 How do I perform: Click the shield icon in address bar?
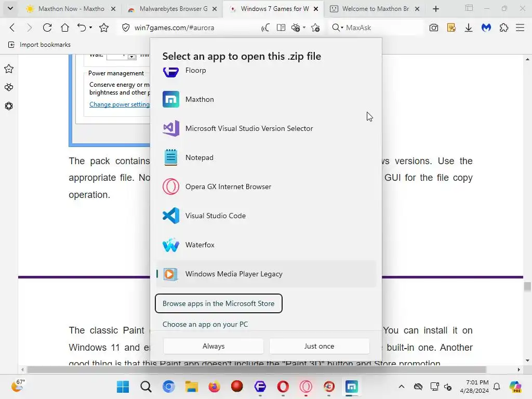click(126, 28)
